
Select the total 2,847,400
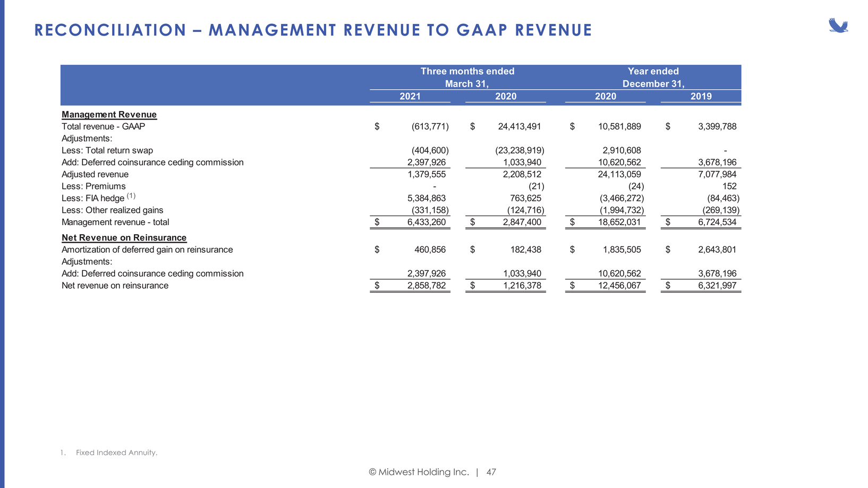[522, 222]
